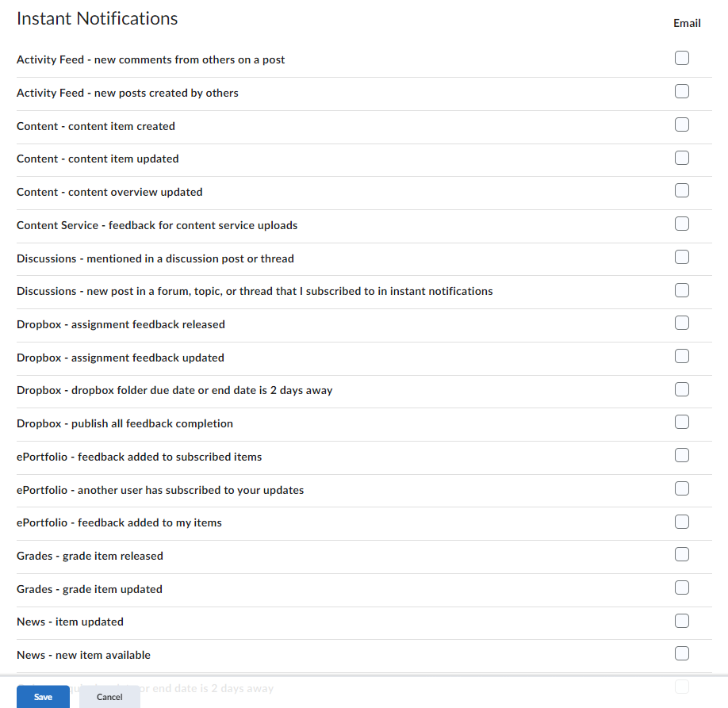Enable email for content item created
Screen dimensions: 728x708
point(681,124)
